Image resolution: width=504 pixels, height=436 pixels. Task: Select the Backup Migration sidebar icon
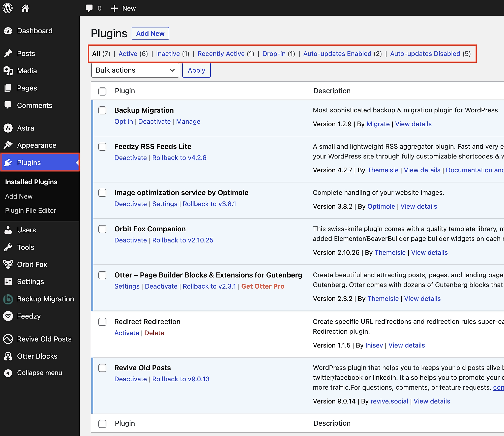(8, 299)
